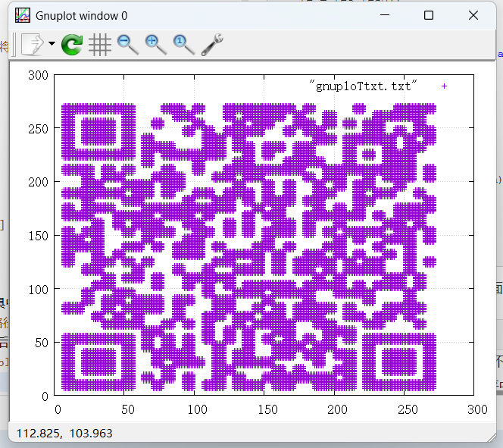Click the x-axis label 200
This screenshot has width=503, height=448.
[337, 409]
